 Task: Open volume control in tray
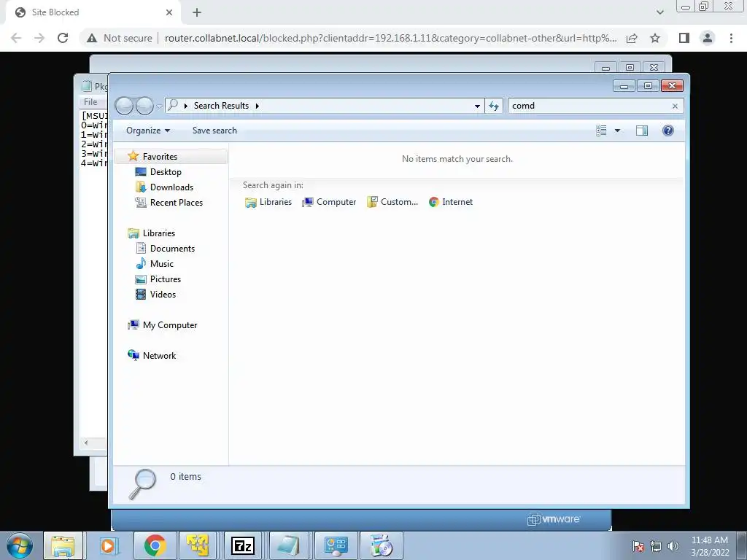coord(673,546)
